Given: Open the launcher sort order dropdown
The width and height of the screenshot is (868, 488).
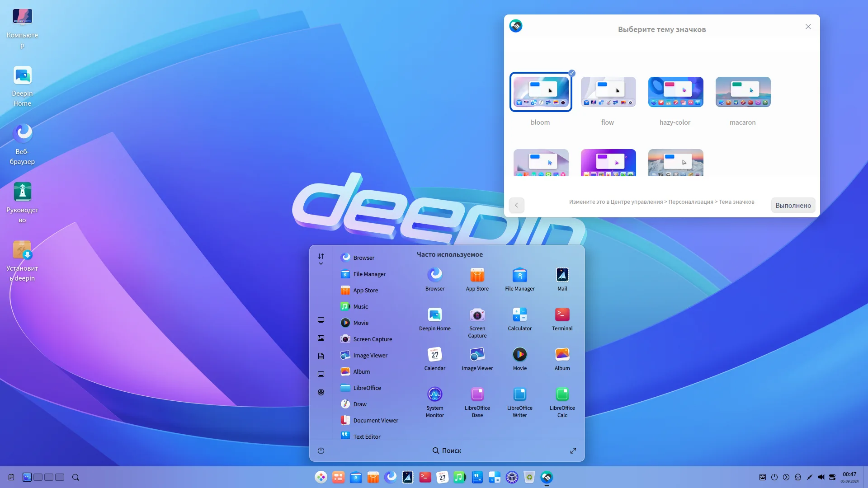Looking at the screenshot, I should point(321,259).
